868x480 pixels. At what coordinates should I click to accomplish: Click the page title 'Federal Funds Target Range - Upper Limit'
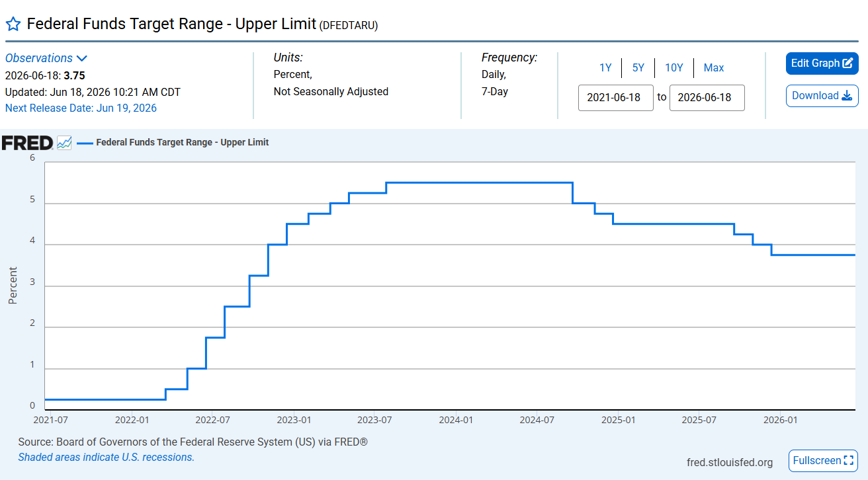point(171,24)
